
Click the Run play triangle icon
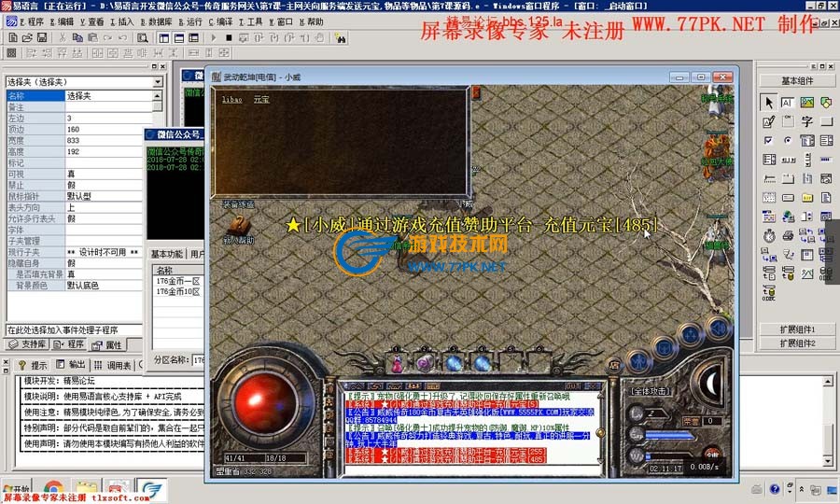tap(214, 37)
